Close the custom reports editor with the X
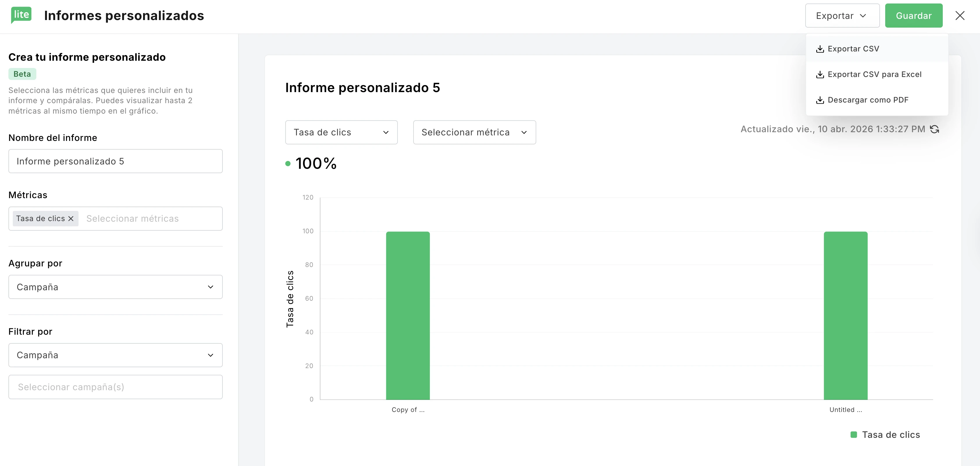This screenshot has width=980, height=466. coord(959,16)
